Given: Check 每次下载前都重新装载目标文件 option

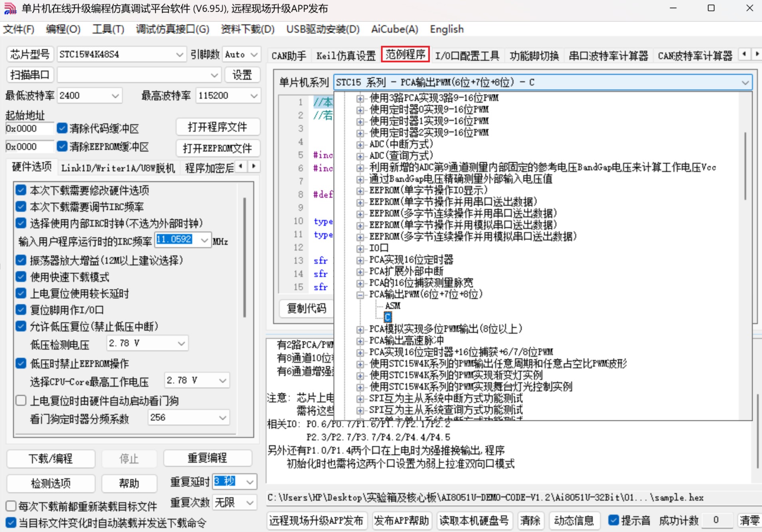Looking at the screenshot, I should tap(11, 506).
